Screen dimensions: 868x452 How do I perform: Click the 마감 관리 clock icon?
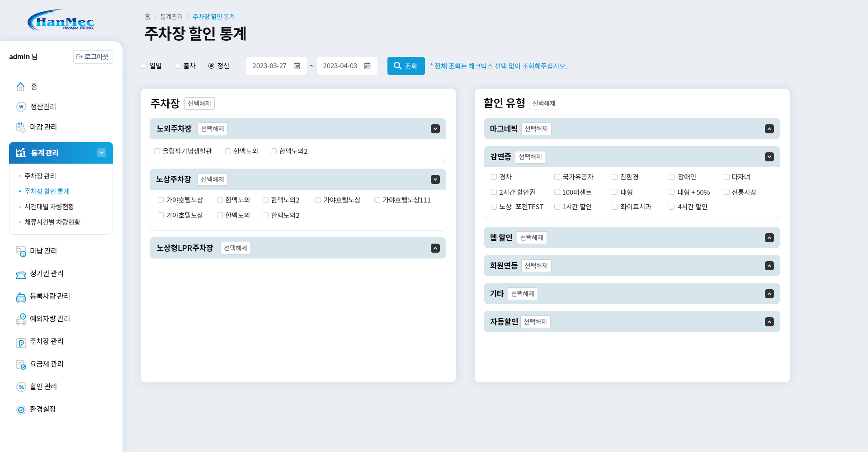[x=20, y=127]
